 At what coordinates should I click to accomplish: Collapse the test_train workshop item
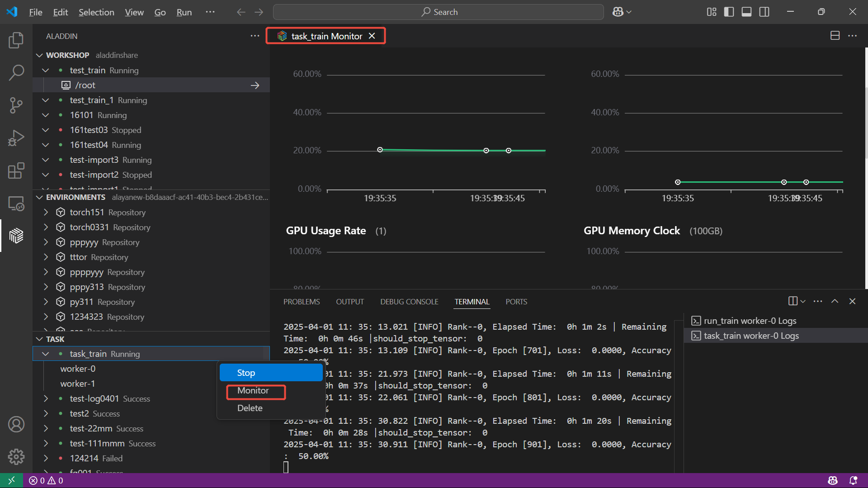(x=45, y=70)
